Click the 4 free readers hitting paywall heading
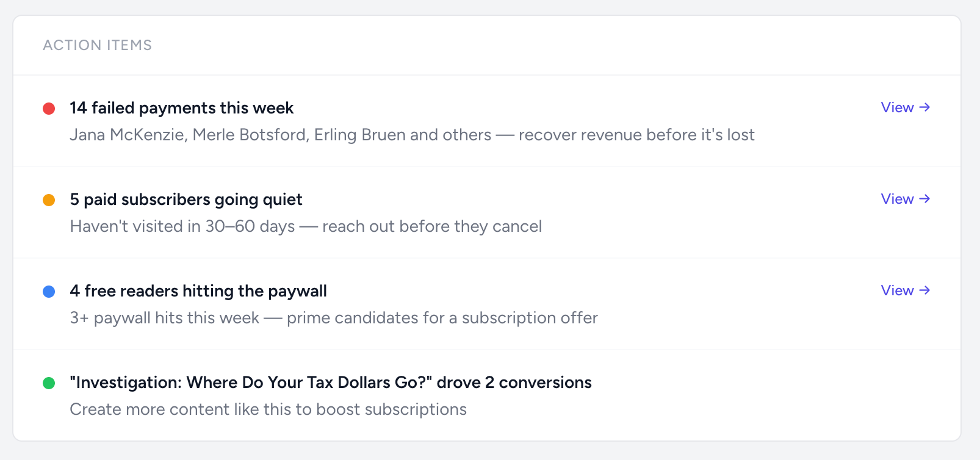The image size is (980, 460). pos(198,291)
